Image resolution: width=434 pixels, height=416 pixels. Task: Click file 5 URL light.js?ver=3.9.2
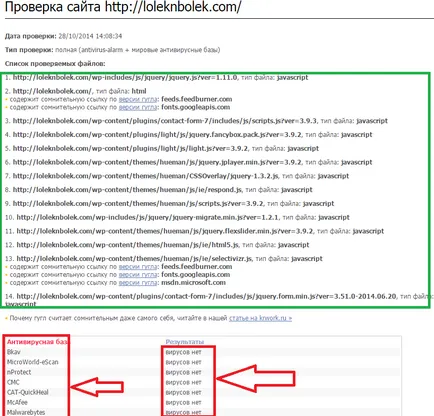pos(130,148)
